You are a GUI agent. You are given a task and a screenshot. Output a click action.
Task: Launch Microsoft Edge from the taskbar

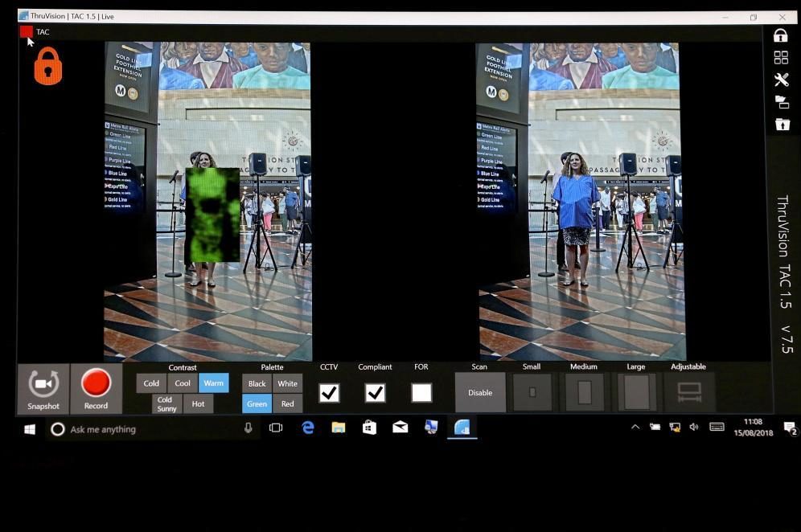click(307, 428)
